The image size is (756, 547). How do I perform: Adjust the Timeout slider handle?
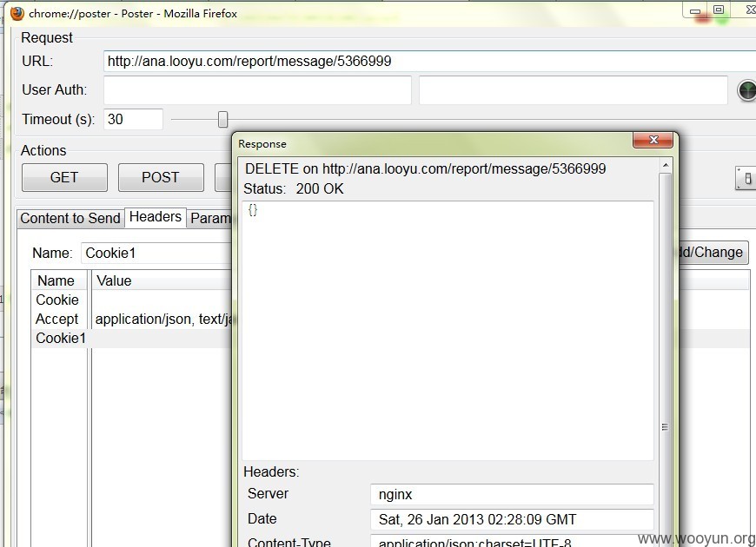pos(222,119)
